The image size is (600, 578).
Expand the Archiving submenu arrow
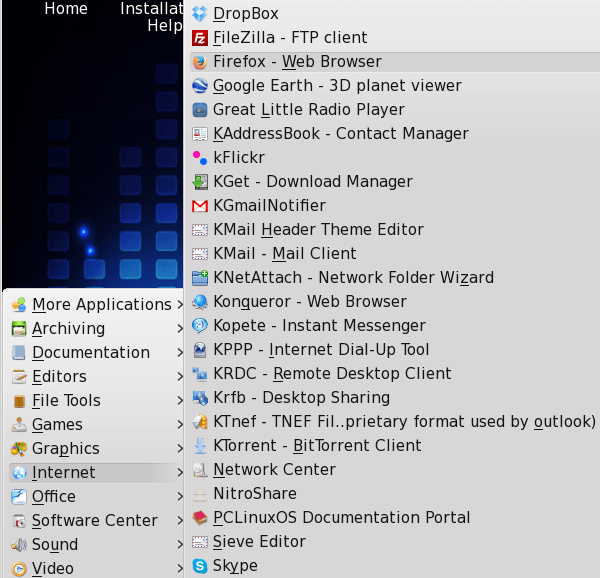click(x=179, y=329)
